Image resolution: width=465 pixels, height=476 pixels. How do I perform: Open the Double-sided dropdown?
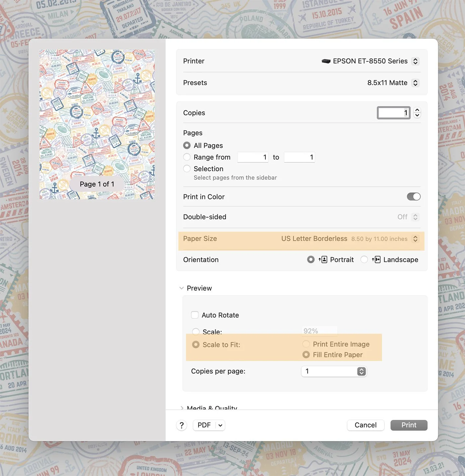415,217
